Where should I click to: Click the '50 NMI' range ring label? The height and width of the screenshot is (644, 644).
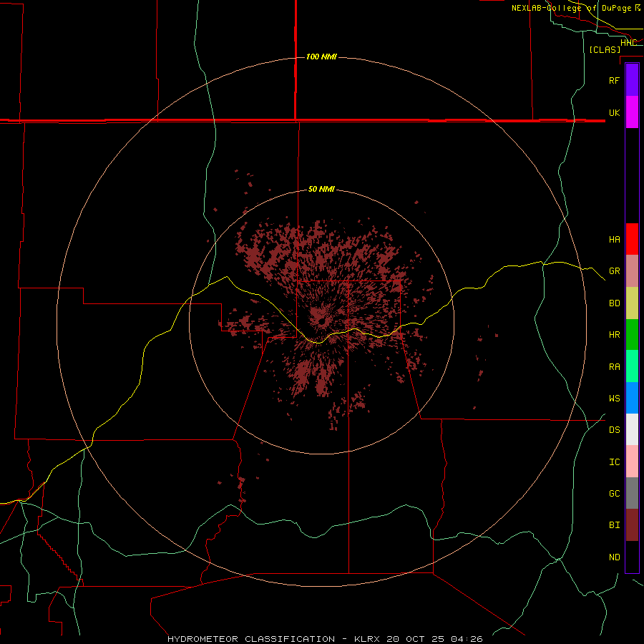(321, 189)
